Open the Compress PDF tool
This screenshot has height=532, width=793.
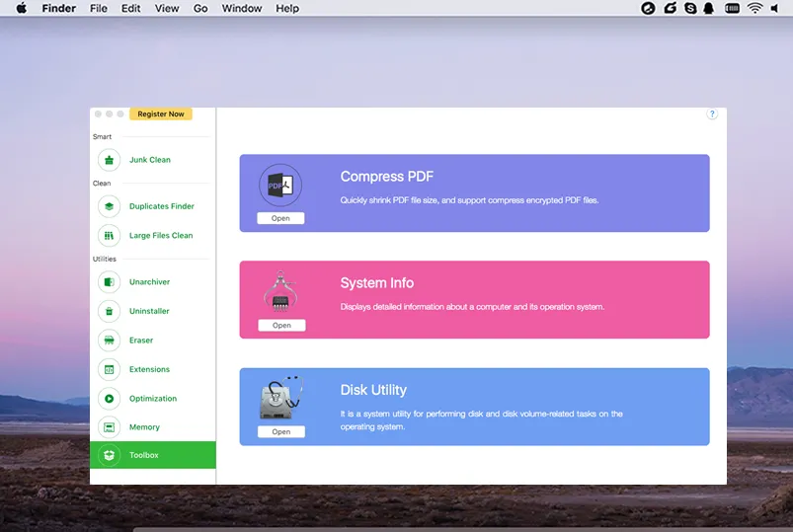point(280,218)
